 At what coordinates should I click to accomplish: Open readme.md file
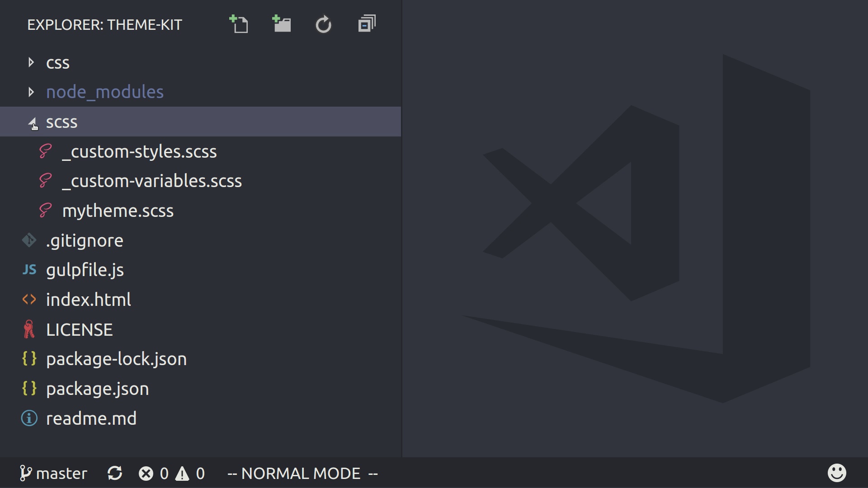point(91,418)
